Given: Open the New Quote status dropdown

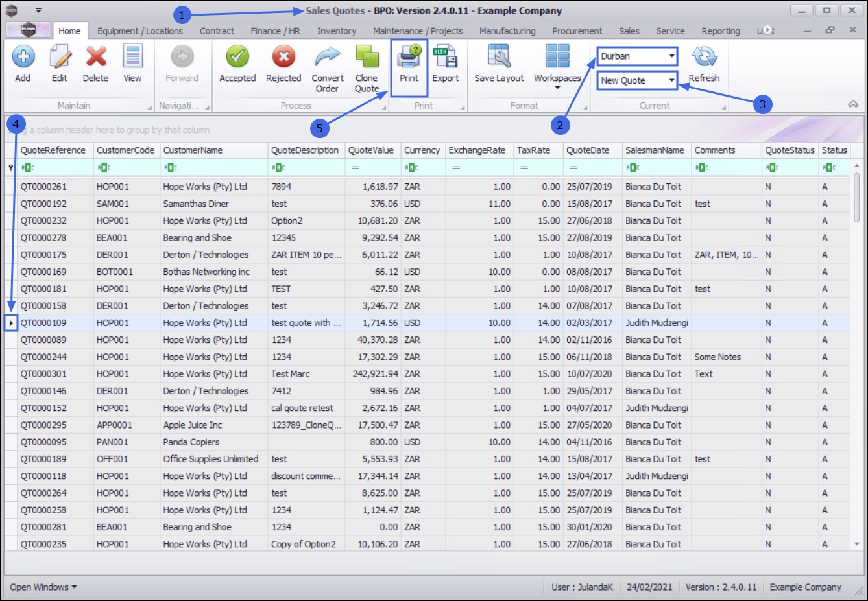Looking at the screenshot, I should point(671,80).
